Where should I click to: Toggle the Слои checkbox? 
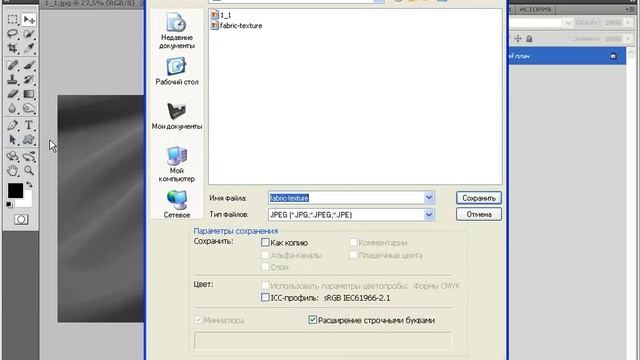click(x=265, y=267)
